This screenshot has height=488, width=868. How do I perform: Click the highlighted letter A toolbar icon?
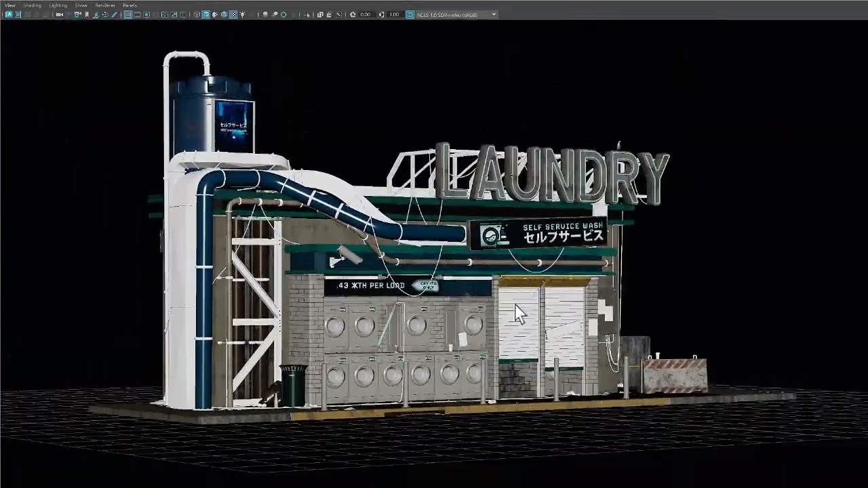(x=9, y=14)
